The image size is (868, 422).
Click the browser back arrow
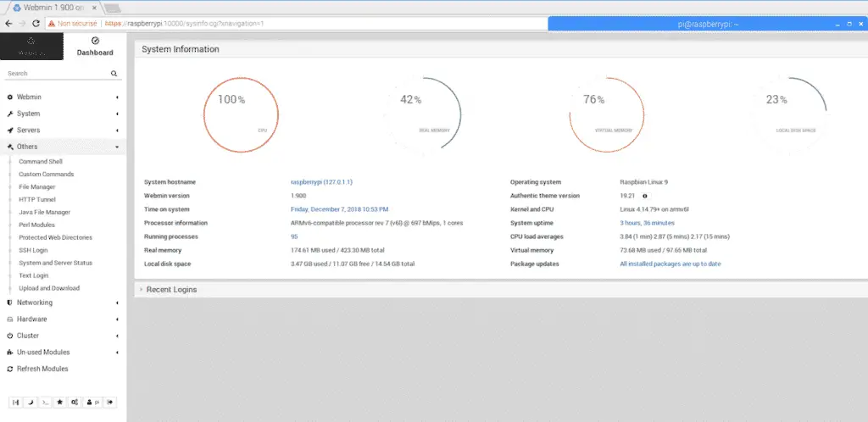pos(8,24)
